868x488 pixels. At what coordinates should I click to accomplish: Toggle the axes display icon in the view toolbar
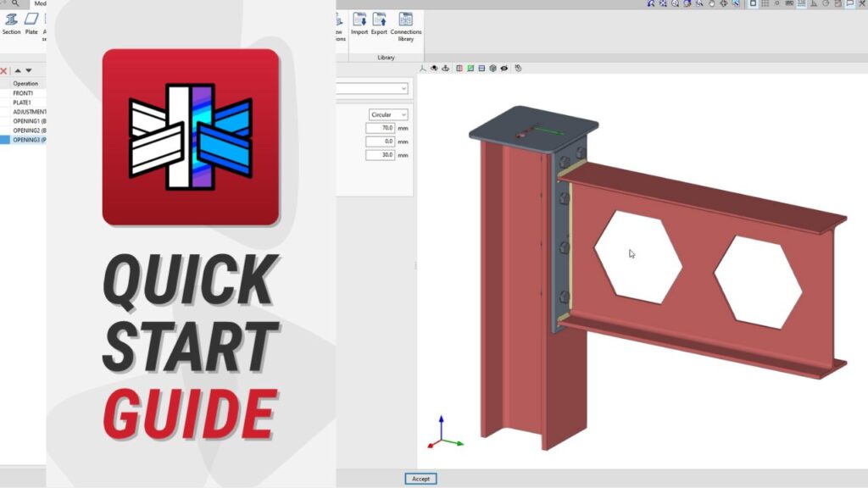coord(423,69)
